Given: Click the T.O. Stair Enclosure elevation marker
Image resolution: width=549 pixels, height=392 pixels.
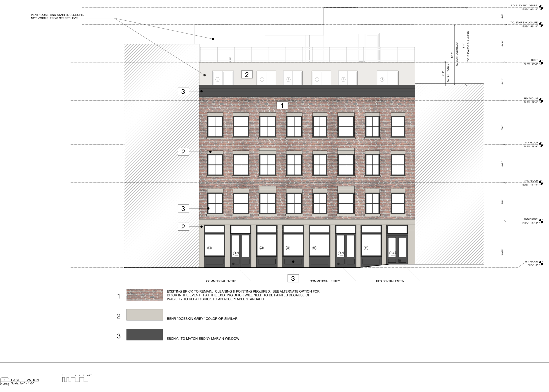Looking at the screenshot, I should click(541, 24).
